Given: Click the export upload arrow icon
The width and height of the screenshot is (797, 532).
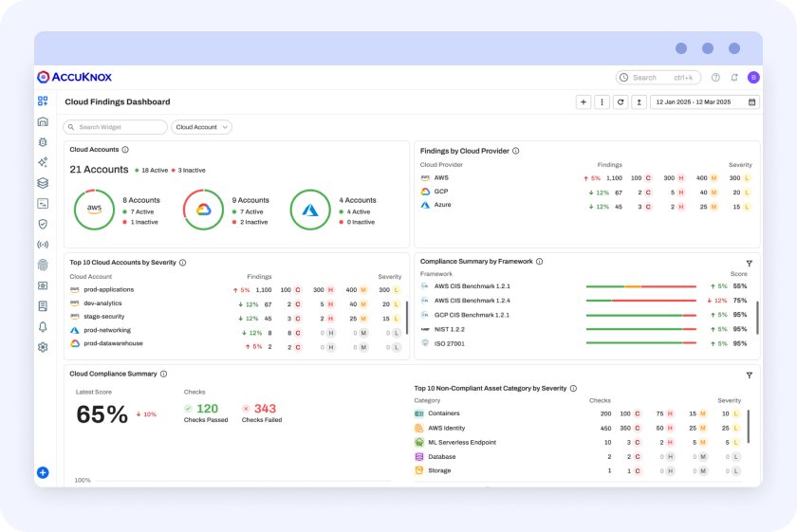Looking at the screenshot, I should click(639, 102).
